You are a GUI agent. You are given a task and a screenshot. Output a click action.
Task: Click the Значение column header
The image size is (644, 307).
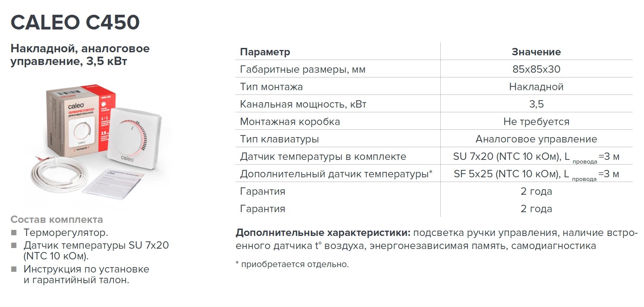tap(536, 52)
